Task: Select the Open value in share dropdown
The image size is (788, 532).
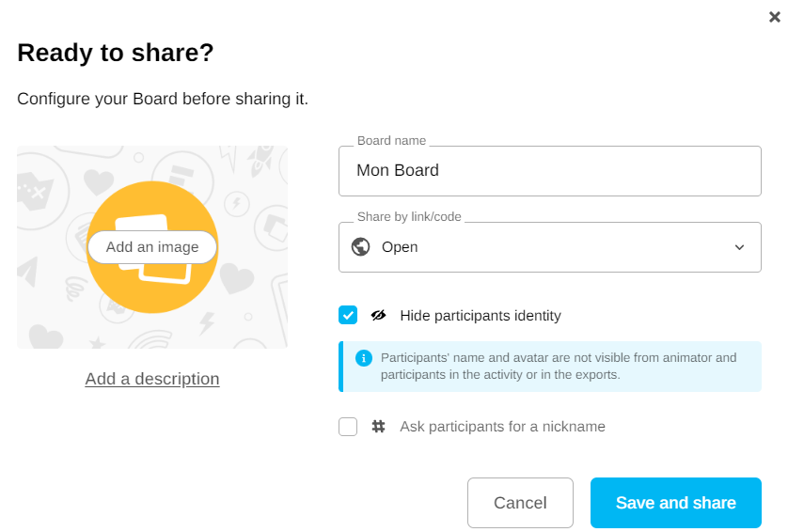Action: click(x=400, y=247)
